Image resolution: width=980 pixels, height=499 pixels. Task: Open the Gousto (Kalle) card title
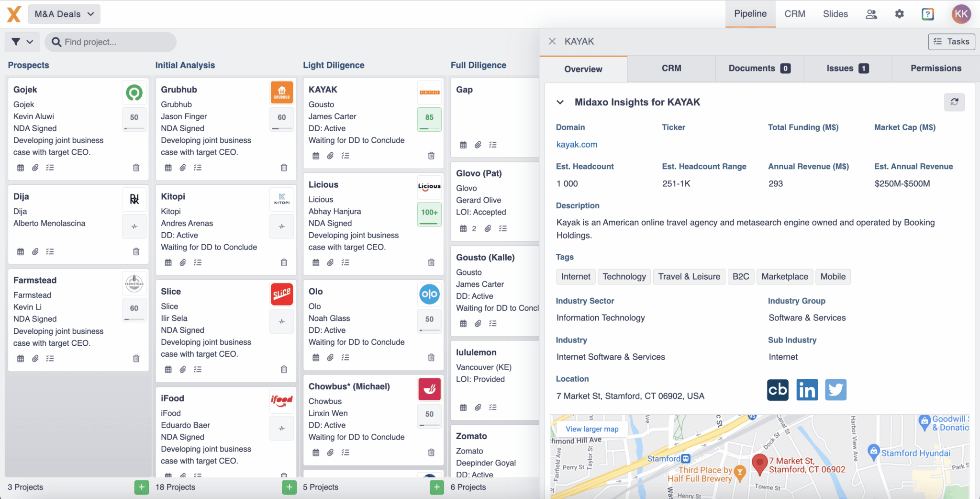tap(485, 257)
